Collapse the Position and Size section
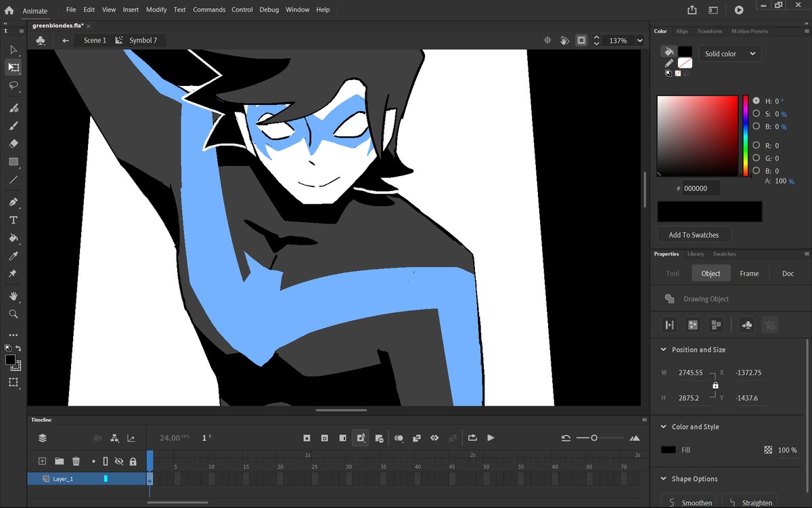 coord(663,350)
